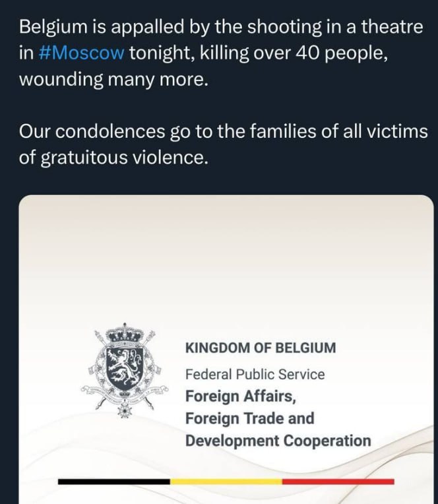Click the motto ribbon beneath the shield

(125, 396)
